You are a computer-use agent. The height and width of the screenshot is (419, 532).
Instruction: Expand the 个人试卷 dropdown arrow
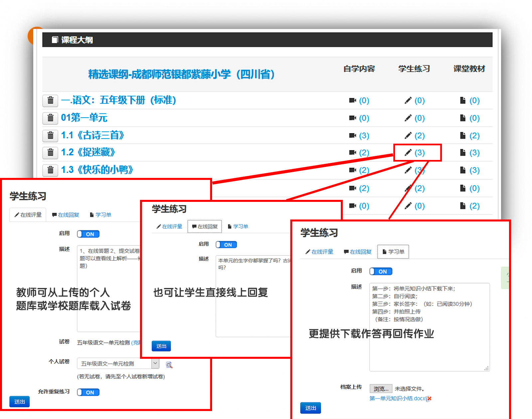tap(155, 363)
